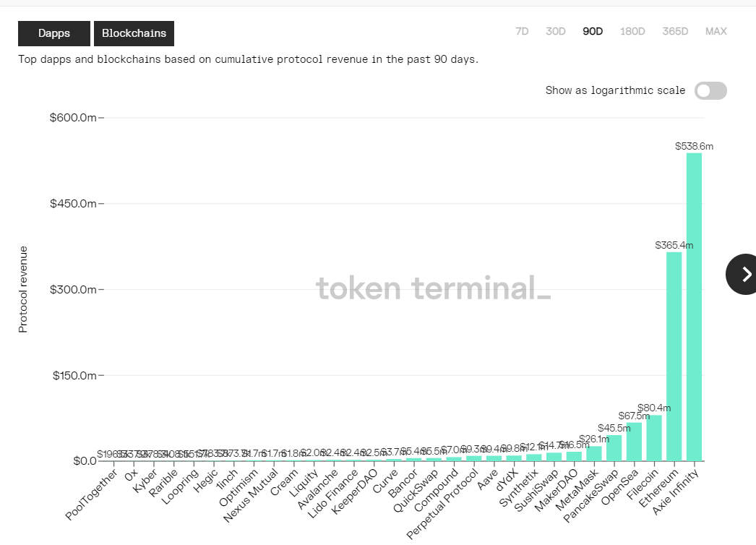
Task: Click the Loopring axis label
Action: click(180, 486)
